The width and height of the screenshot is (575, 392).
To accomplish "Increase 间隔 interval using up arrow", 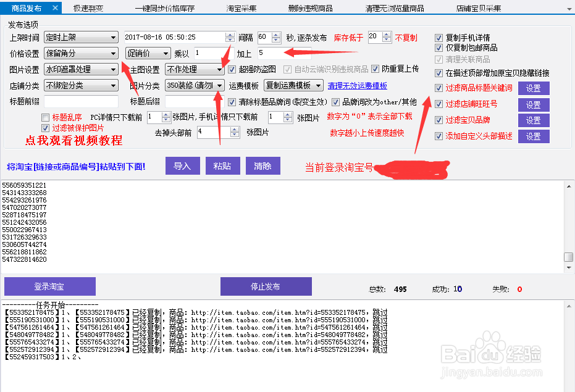I will click(275, 33).
